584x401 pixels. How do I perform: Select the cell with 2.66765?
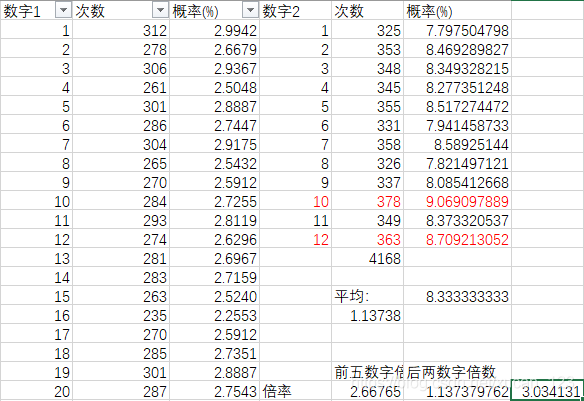pos(367,391)
